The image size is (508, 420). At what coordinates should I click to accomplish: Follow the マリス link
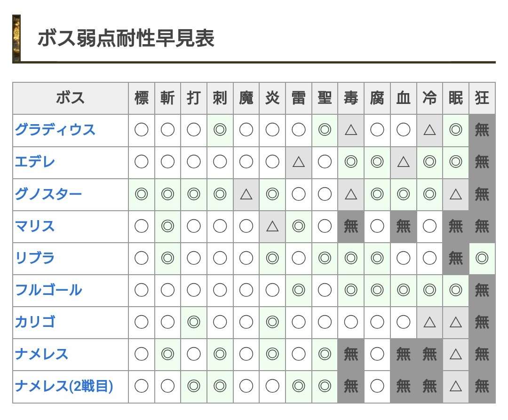[35, 226]
